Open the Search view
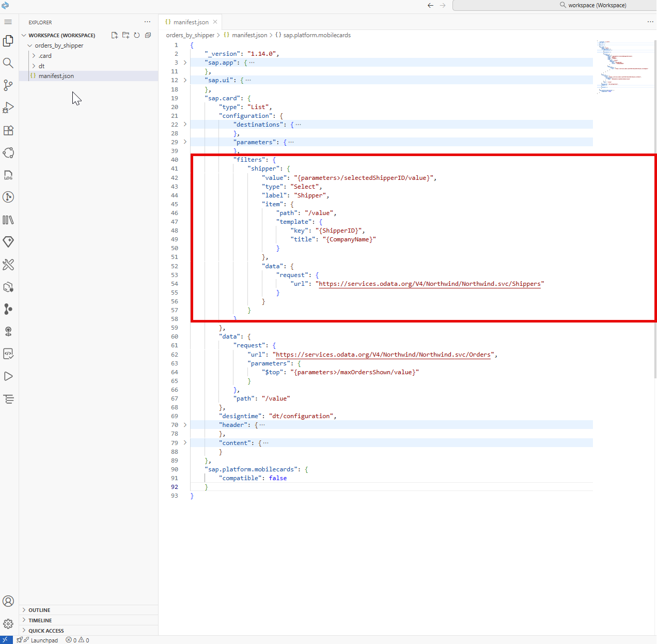This screenshot has height=644, width=657. pos(8,63)
